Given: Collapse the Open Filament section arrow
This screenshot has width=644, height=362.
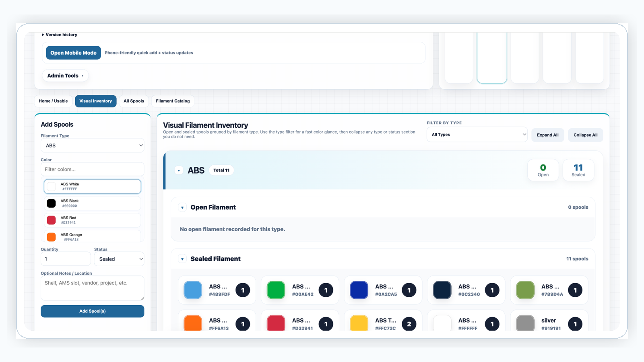Looking at the screenshot, I should 182,208.
